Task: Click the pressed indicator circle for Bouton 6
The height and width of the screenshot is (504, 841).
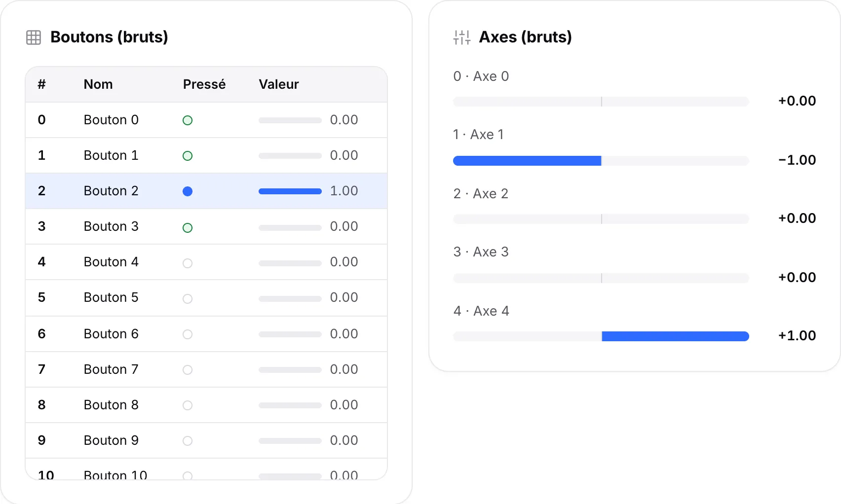Action: tap(188, 334)
